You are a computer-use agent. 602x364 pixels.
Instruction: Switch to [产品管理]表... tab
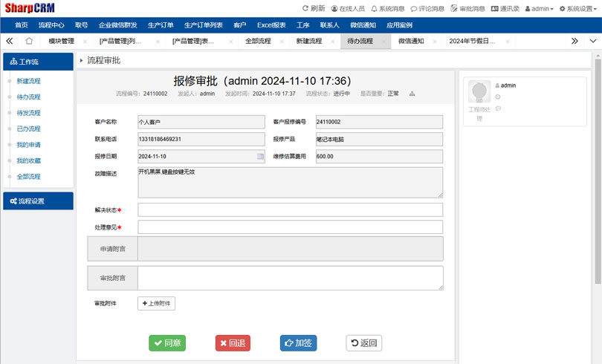(193, 41)
